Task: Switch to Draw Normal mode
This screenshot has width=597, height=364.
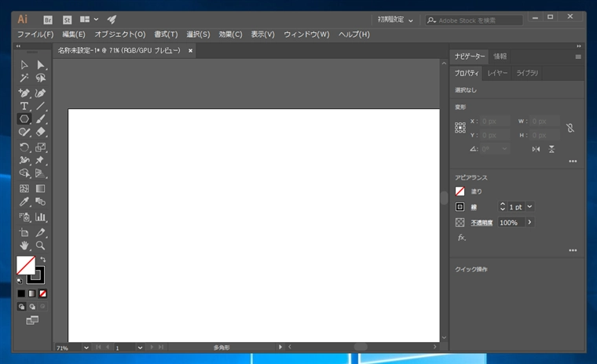Action: [x=22, y=307]
